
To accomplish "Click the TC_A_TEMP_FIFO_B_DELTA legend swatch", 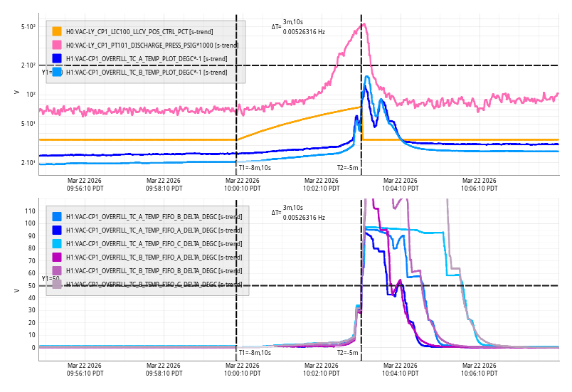I will pyautogui.click(x=57, y=216).
